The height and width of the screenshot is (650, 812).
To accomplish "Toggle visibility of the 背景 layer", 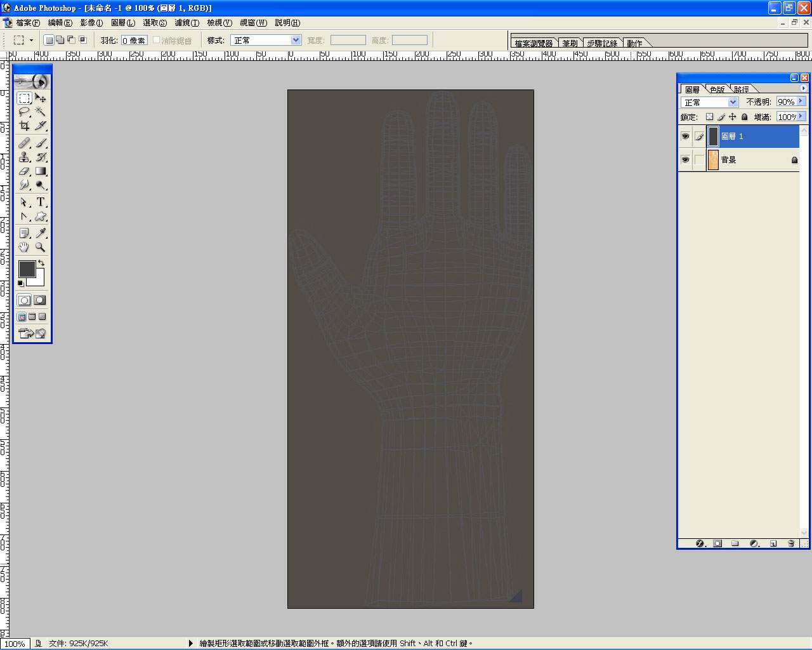I will pos(685,160).
